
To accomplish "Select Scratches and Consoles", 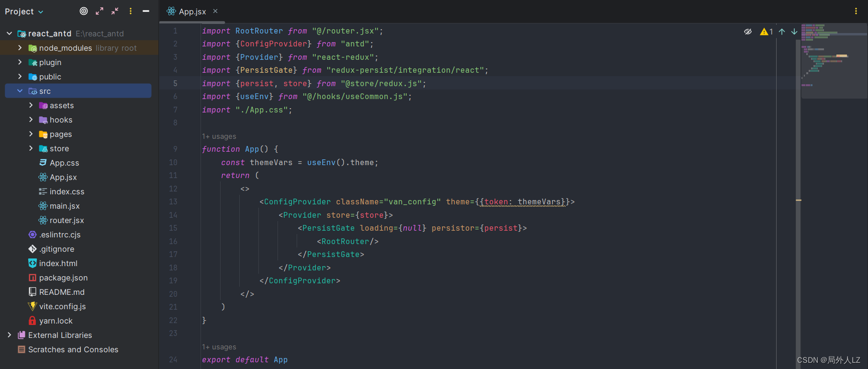I will point(73,349).
